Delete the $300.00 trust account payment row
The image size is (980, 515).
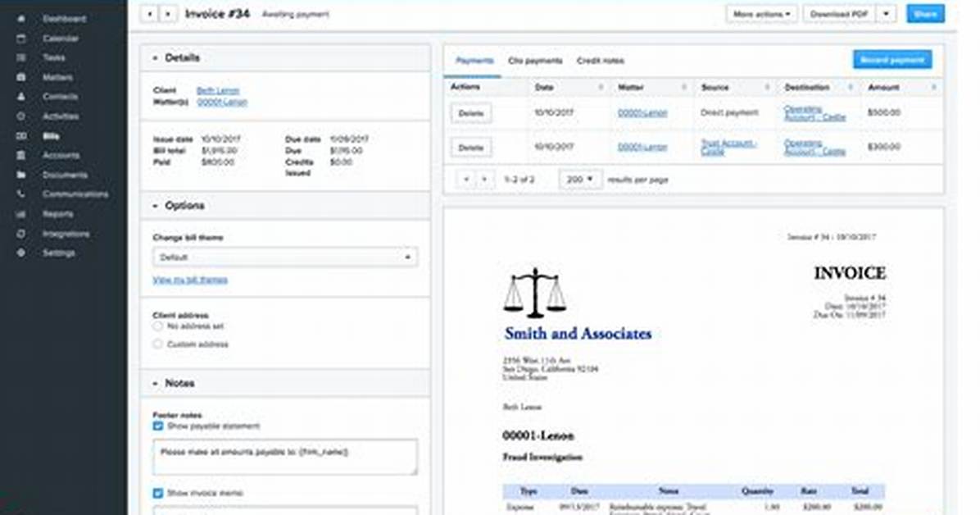[x=470, y=148]
